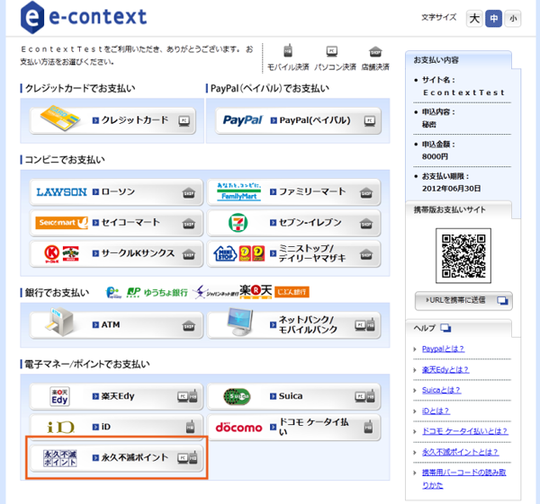Click the FamilyMart logo

[x=239, y=192]
